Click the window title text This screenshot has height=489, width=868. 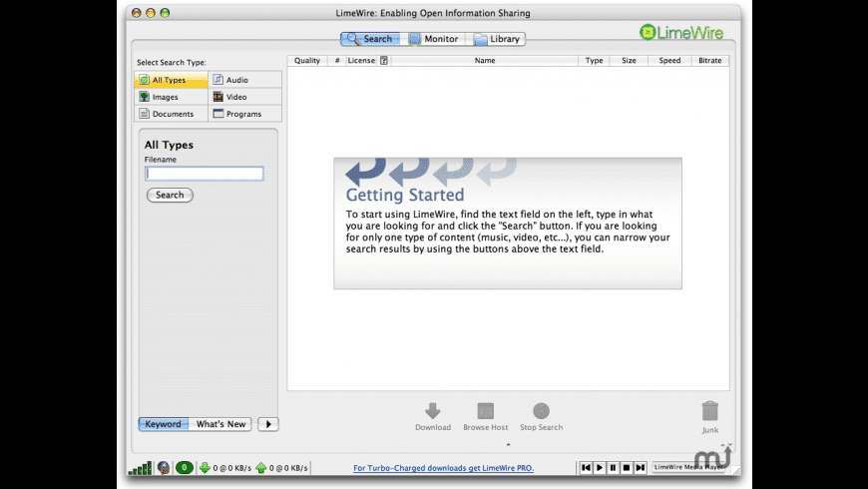click(433, 13)
